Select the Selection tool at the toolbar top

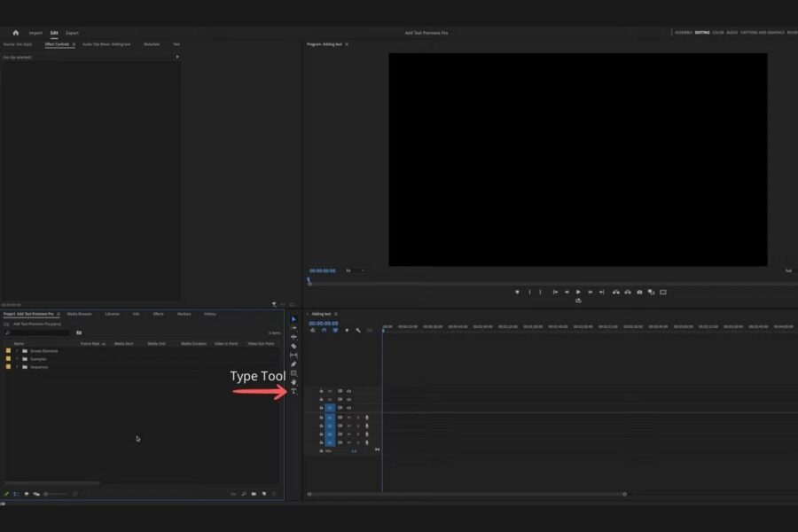(293, 318)
